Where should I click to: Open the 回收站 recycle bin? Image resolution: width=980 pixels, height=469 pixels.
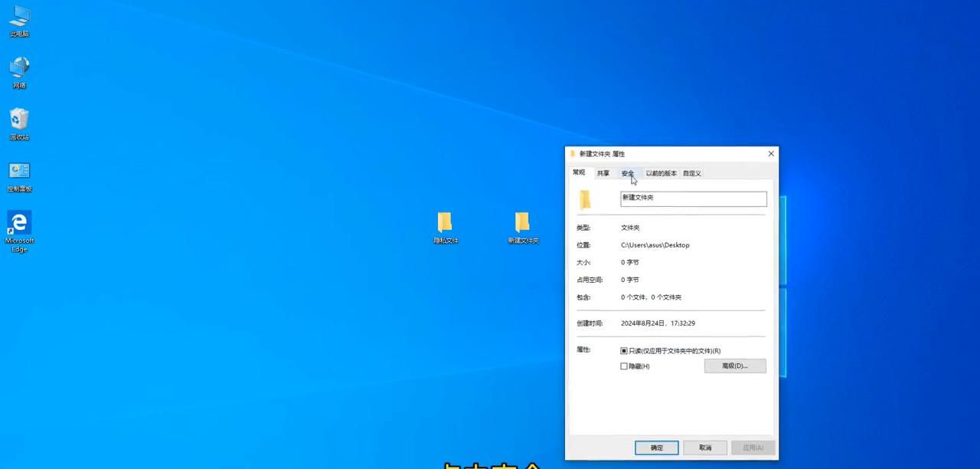coord(19,121)
